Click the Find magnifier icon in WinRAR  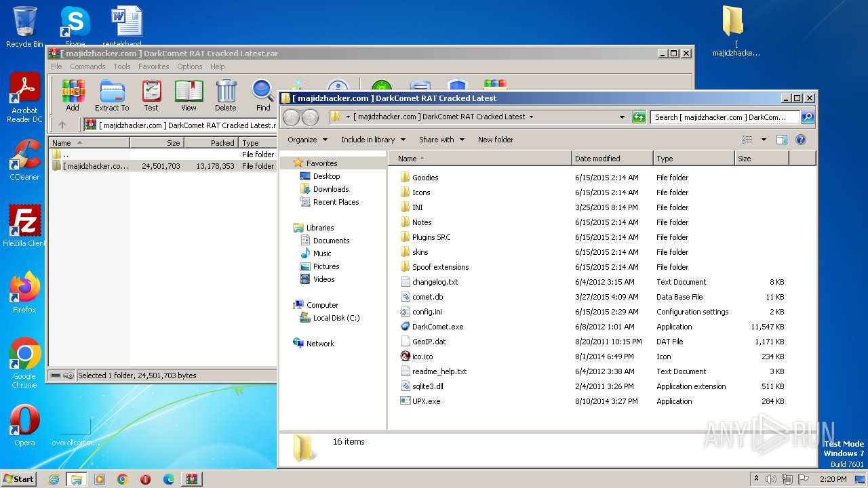point(263,95)
